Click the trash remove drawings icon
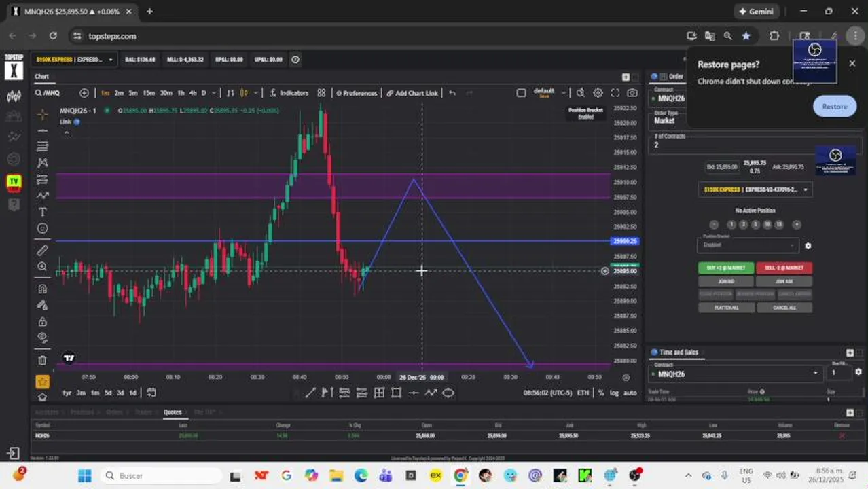This screenshot has height=489, width=868. [x=42, y=360]
